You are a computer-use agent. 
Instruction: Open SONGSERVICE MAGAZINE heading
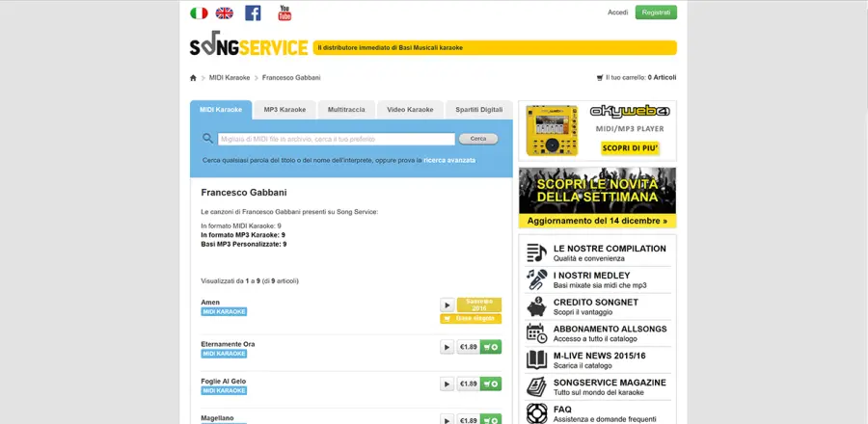[x=610, y=383]
